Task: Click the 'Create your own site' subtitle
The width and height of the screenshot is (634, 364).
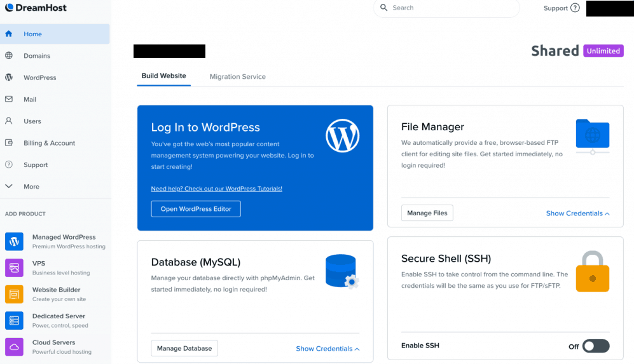Action: click(59, 299)
